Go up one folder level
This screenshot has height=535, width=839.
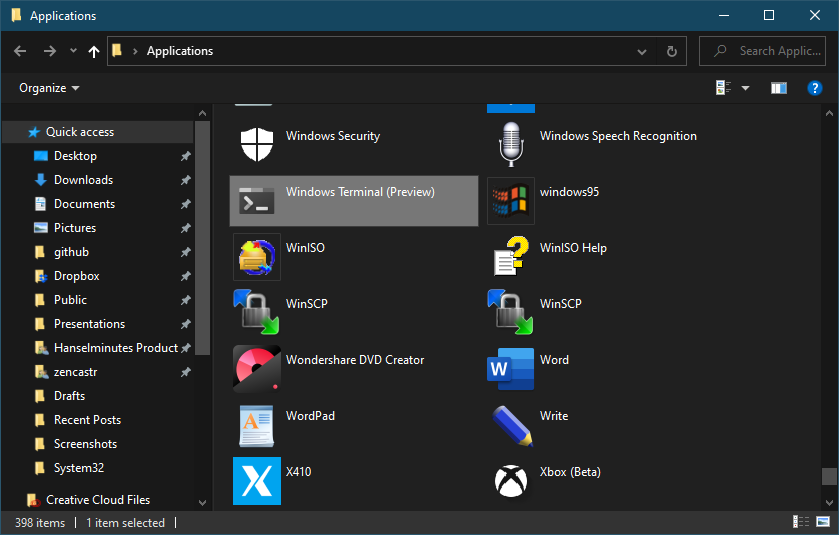coord(94,51)
